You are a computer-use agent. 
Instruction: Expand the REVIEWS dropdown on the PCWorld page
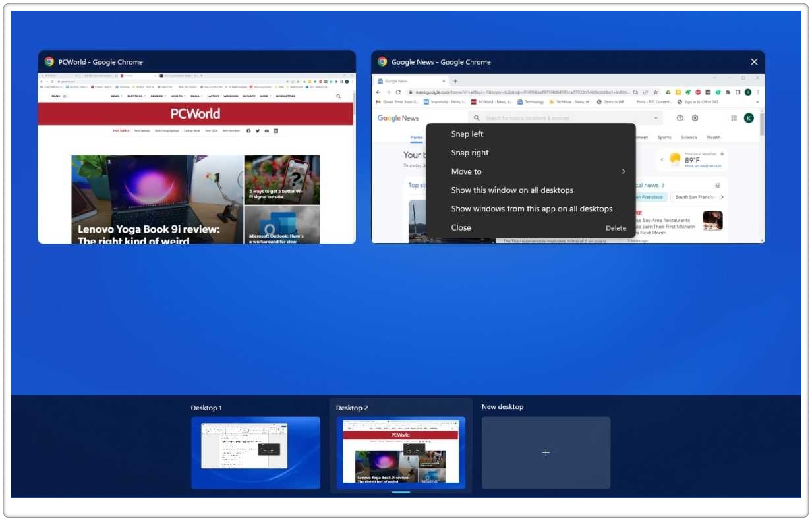pos(158,96)
